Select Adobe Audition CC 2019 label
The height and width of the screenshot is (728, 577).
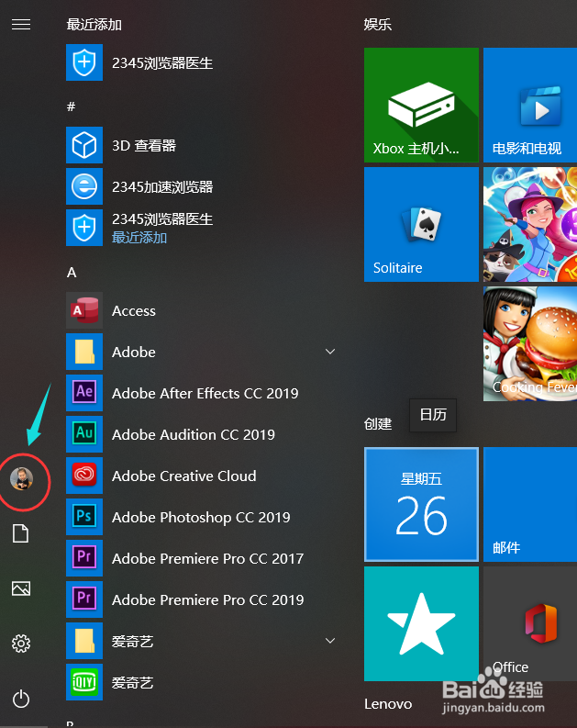[194, 434]
